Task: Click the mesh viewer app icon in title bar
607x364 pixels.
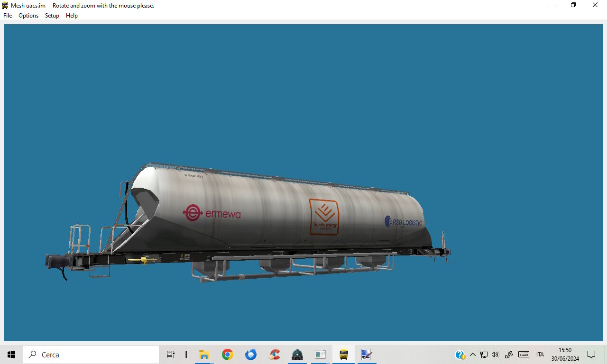Action: tap(5, 5)
